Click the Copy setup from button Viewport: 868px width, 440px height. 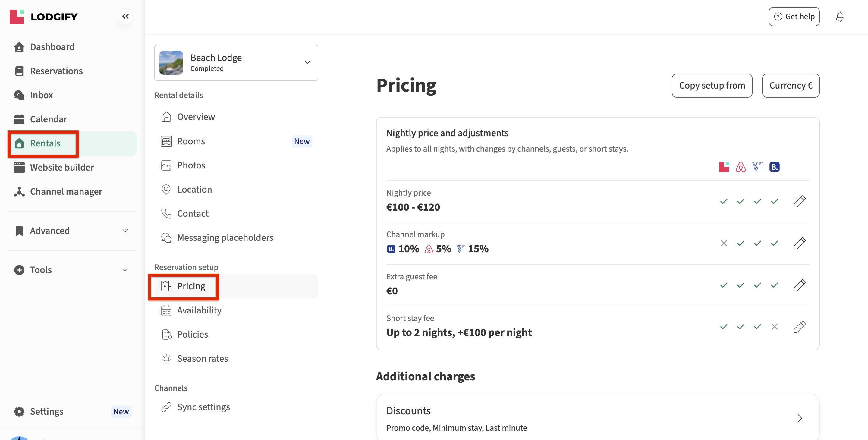click(712, 86)
